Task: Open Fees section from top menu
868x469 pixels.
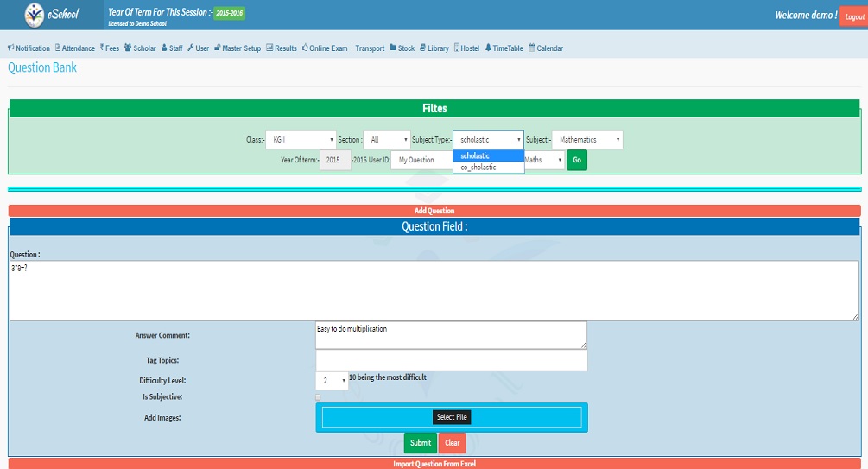Action: [x=102, y=48]
